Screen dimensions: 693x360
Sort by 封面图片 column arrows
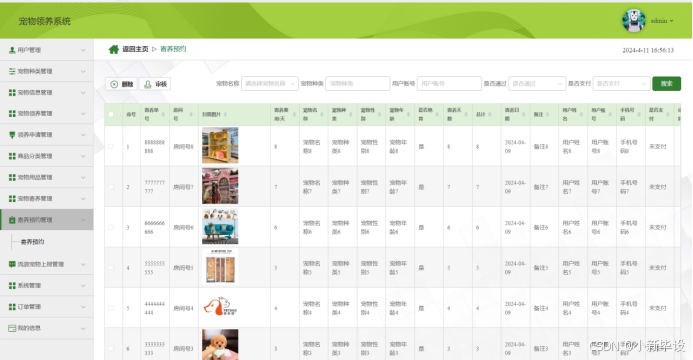pos(225,114)
